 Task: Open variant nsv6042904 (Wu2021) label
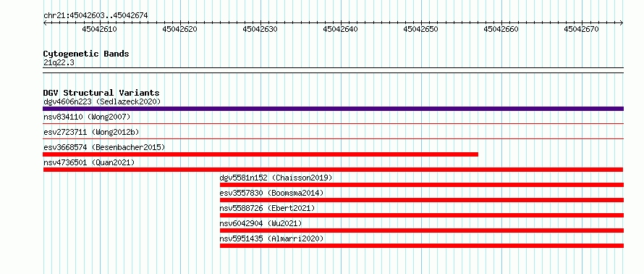(x=260, y=223)
